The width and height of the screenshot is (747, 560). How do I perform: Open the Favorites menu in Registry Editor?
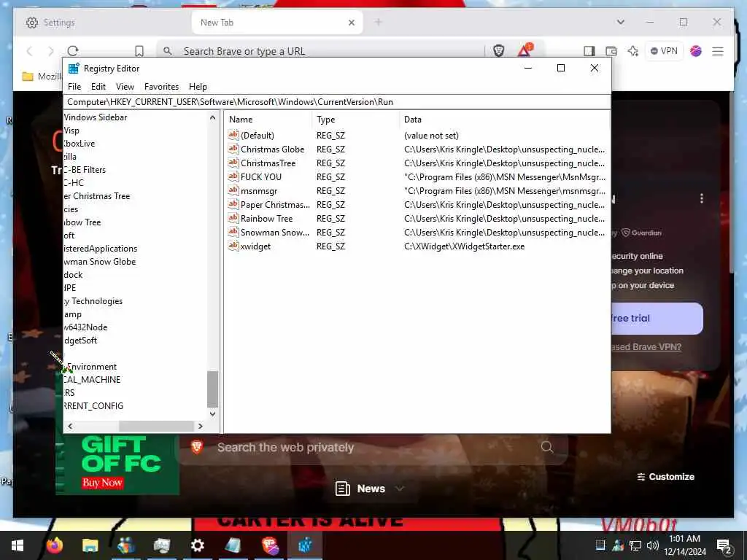(x=161, y=87)
